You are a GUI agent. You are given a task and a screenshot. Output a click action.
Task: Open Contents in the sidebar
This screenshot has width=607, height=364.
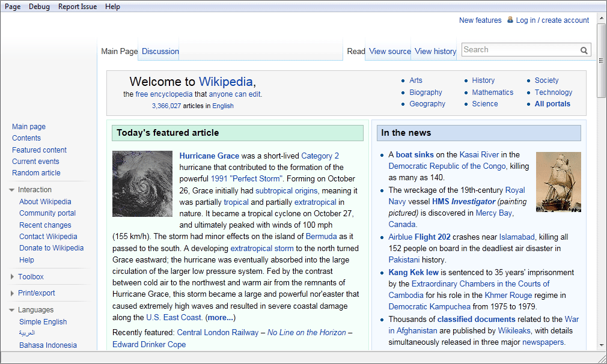pyautogui.click(x=26, y=138)
